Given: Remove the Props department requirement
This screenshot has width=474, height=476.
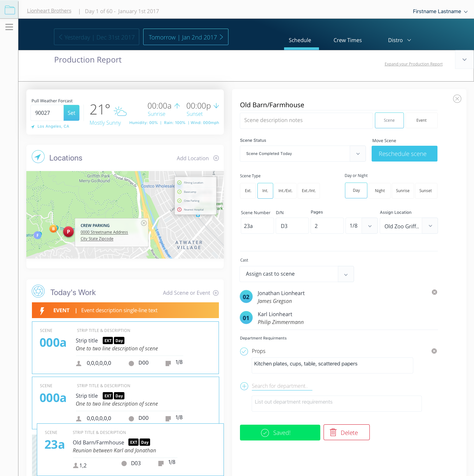Looking at the screenshot, I should [434, 351].
